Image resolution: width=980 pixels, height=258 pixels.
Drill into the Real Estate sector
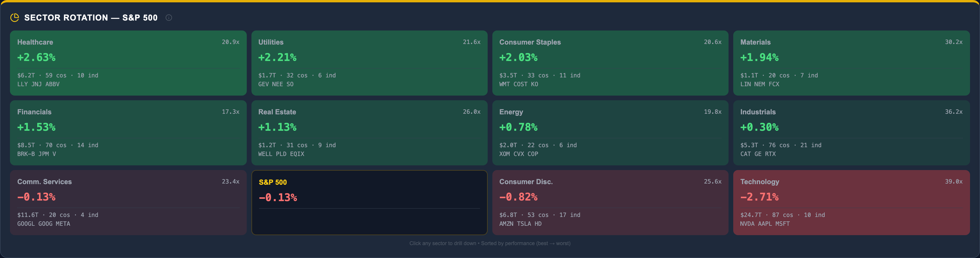click(x=369, y=133)
